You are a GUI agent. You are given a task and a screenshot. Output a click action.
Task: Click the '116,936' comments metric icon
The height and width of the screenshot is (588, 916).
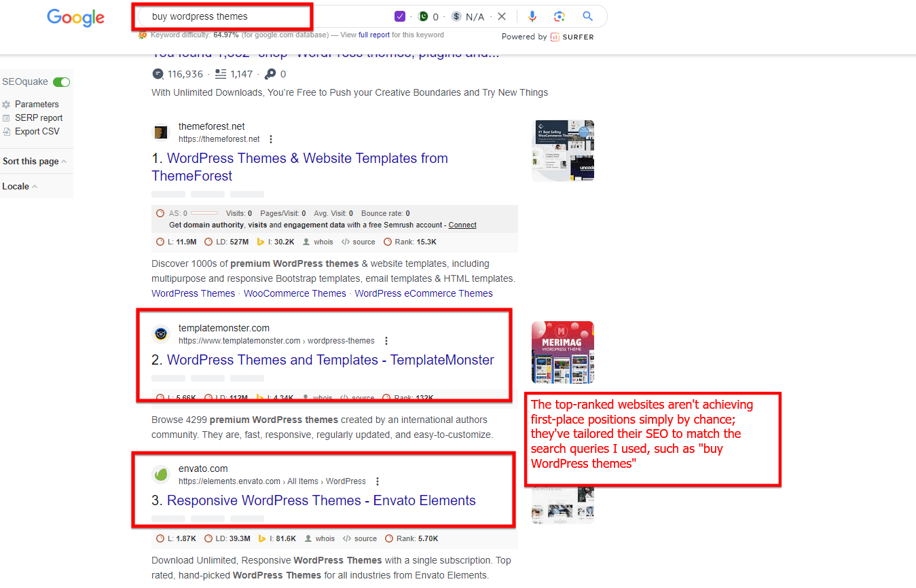tap(158, 74)
